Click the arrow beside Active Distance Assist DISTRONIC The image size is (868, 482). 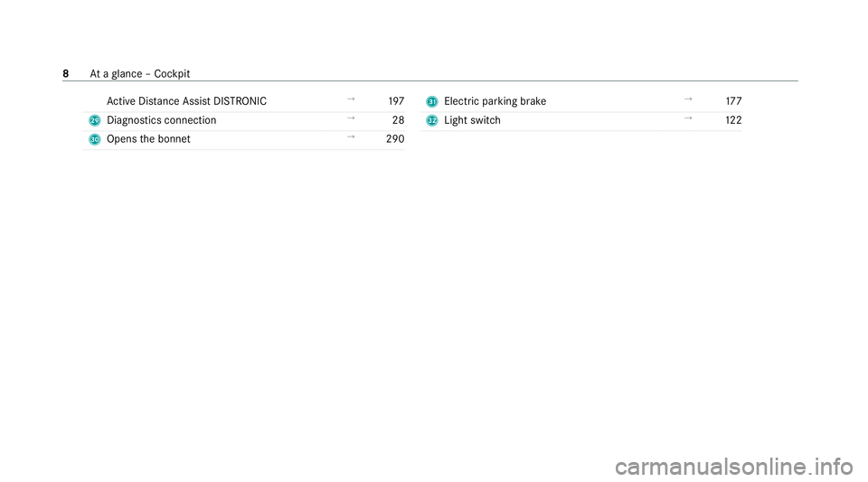[x=351, y=99]
